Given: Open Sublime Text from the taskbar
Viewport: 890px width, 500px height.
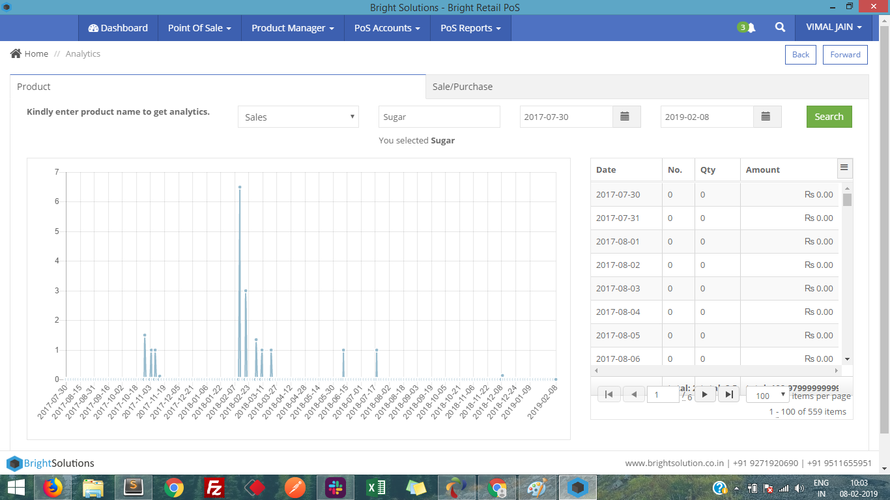Looking at the screenshot, I should 133,488.
